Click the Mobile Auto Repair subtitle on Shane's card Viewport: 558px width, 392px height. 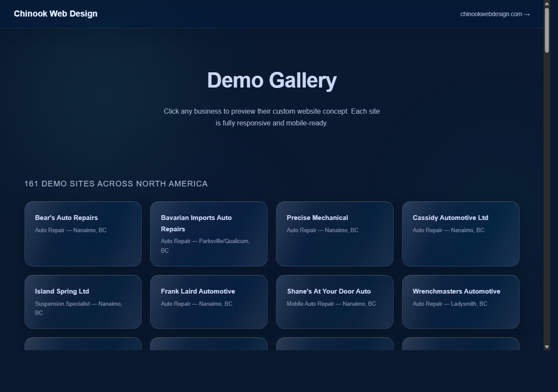331,304
